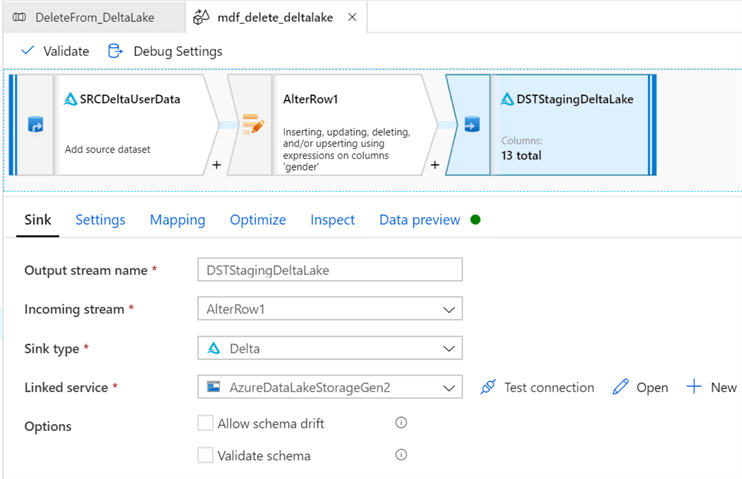Click Test connection
The image size is (742, 479).
point(537,387)
